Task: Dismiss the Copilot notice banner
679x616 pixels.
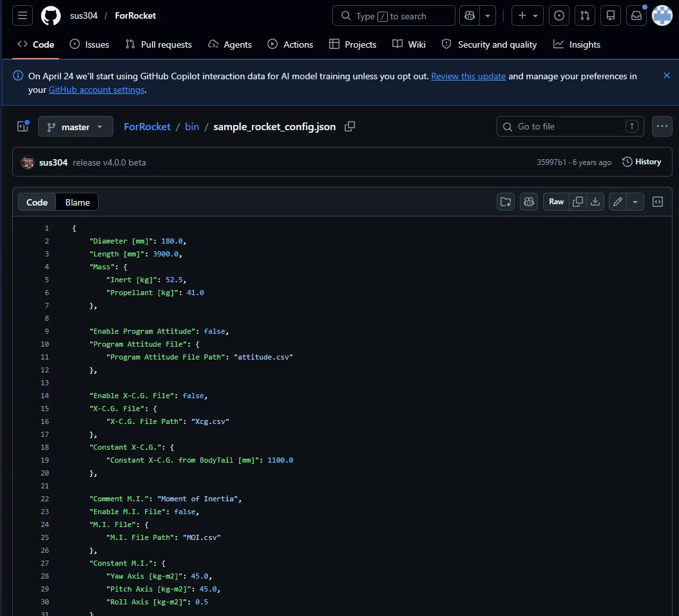Action: (x=667, y=75)
